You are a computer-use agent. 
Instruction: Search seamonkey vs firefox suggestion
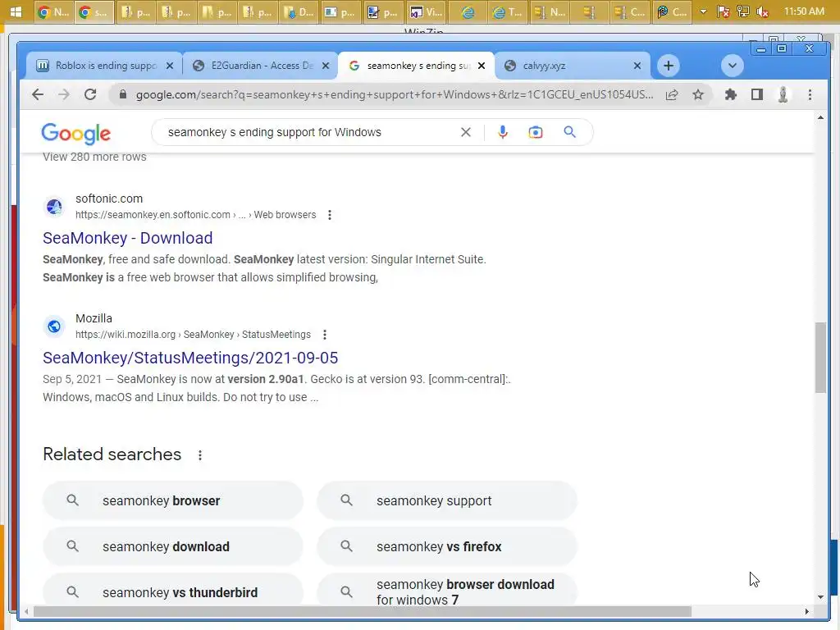(447, 547)
